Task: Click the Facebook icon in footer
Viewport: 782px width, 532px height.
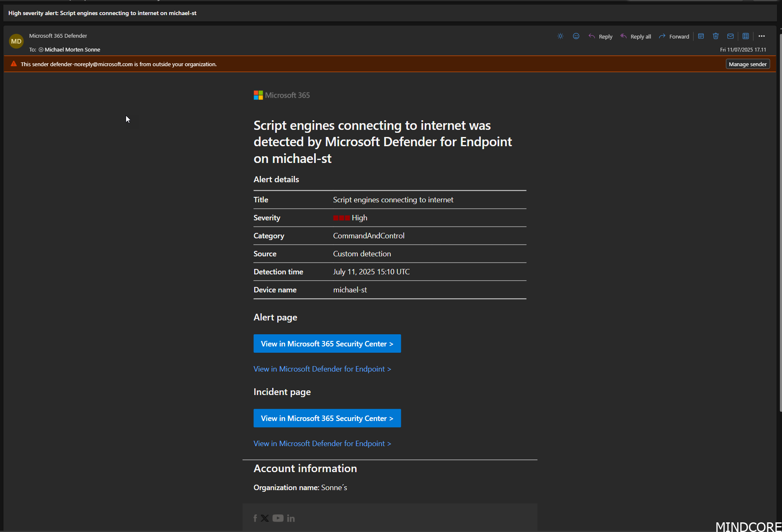Action: click(255, 519)
